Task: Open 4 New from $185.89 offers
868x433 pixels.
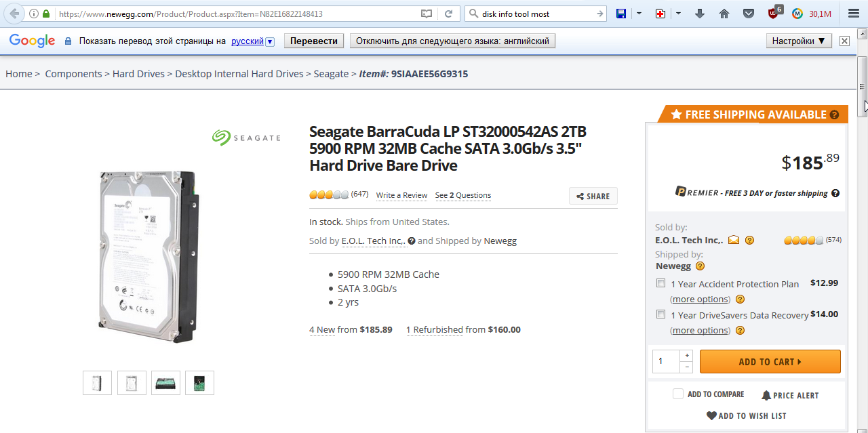Action: click(x=351, y=329)
